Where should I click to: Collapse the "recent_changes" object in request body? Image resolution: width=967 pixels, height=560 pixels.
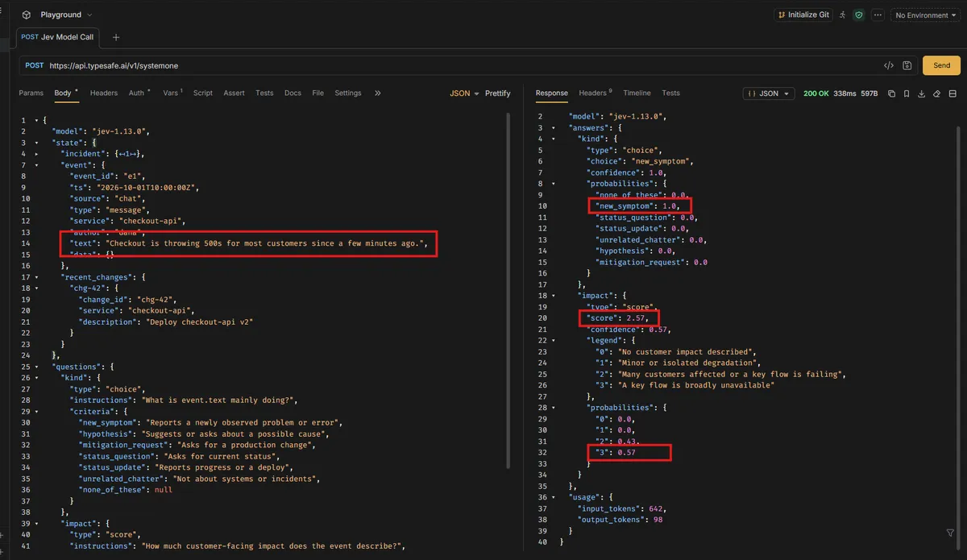[x=35, y=276]
